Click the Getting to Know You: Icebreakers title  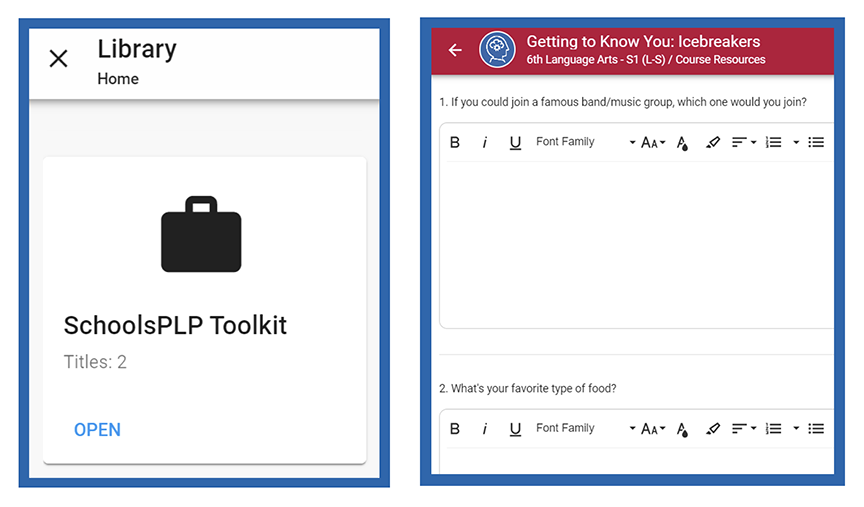(x=643, y=41)
